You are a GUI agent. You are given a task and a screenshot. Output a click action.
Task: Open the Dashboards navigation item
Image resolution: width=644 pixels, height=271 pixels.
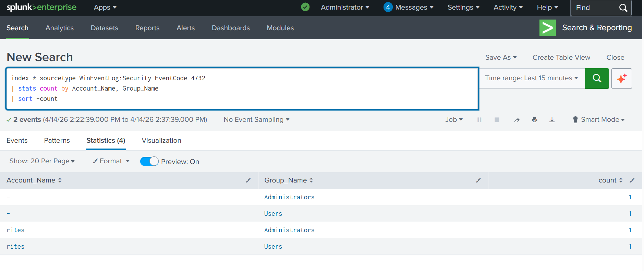pos(231,28)
